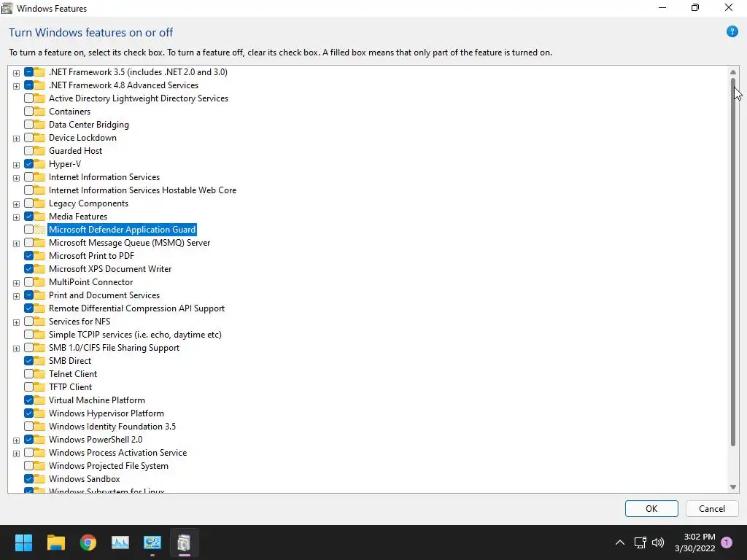Click the vertical scrollbar thumb

732,262
